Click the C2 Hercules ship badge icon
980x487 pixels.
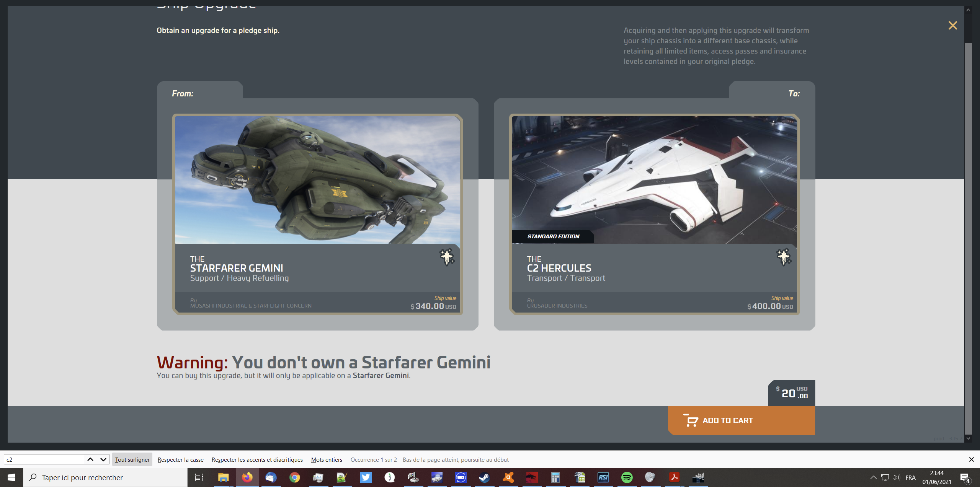[783, 257]
